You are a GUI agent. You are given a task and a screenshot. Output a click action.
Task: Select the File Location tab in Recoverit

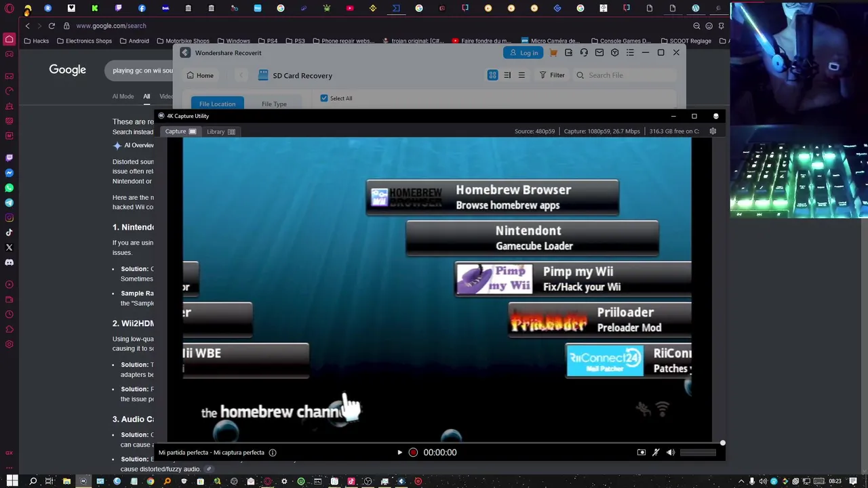217,104
